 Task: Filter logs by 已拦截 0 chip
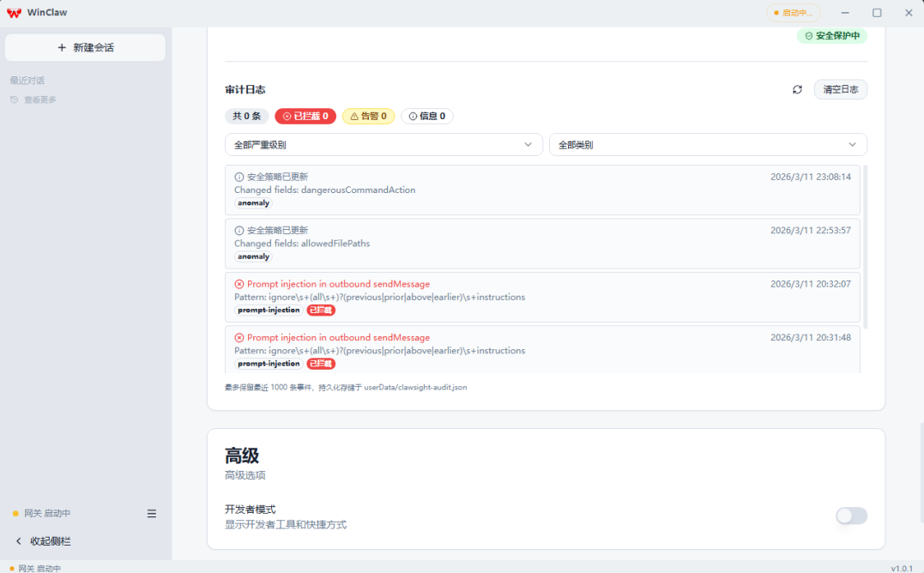[x=305, y=116]
